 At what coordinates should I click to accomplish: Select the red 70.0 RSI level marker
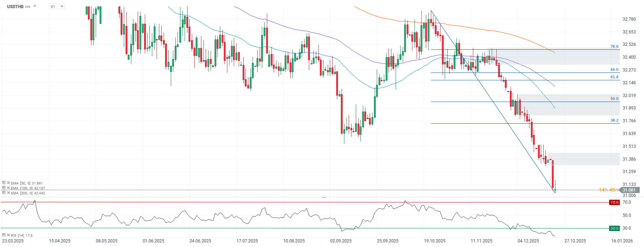point(614,202)
